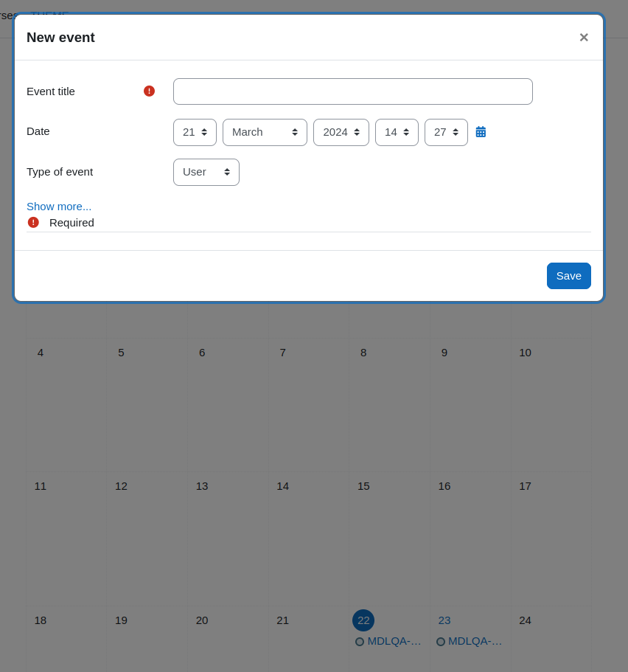Click calendar day 17

coord(525,486)
